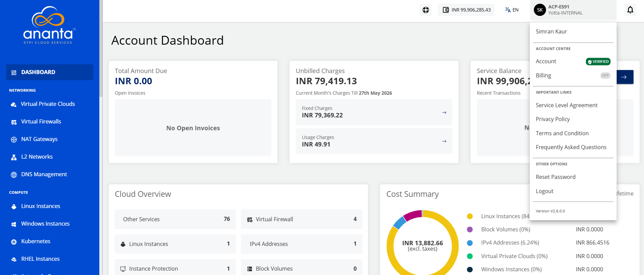The width and height of the screenshot is (644, 275).
Task: Click the support lifebuoy icon
Action: pos(426,10)
